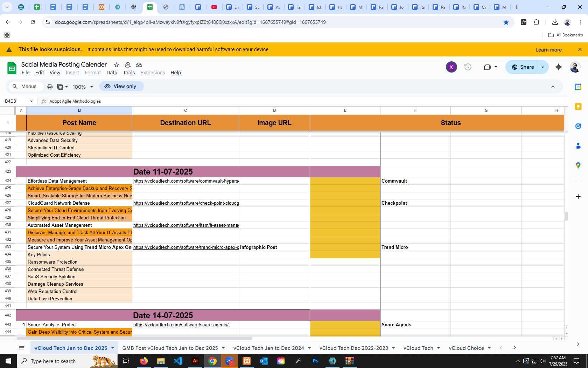The image size is (588, 368).
Task: Switch to vCloud Tech Dec 2022-2023 sheet
Action: (x=353, y=348)
